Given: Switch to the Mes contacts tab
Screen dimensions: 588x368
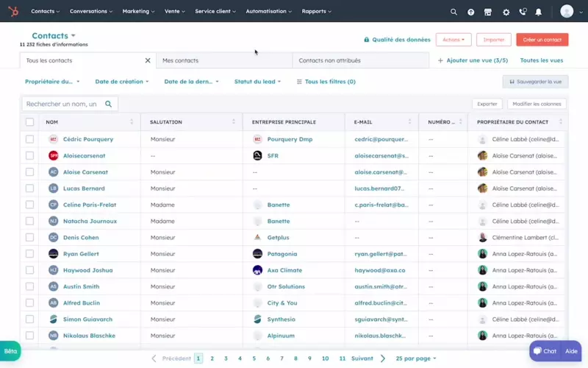Looking at the screenshot, I should pyautogui.click(x=181, y=60).
